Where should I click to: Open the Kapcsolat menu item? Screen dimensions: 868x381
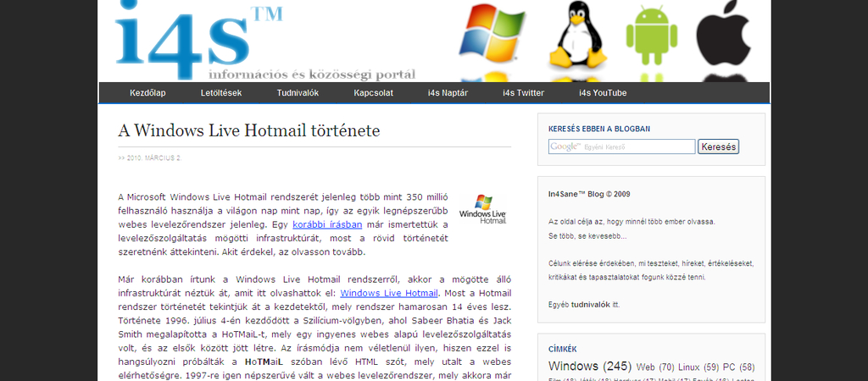pyautogui.click(x=374, y=93)
